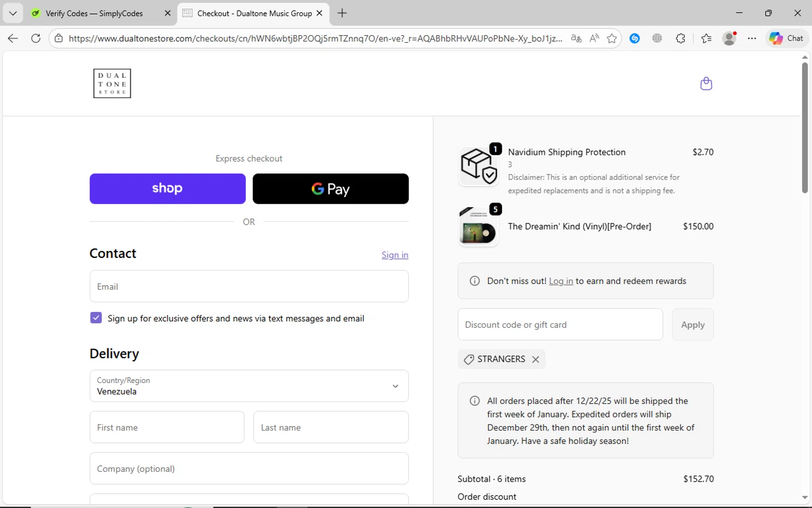This screenshot has height=508, width=812.
Task: Open browser extensions puzzle icon
Action: (680, 38)
